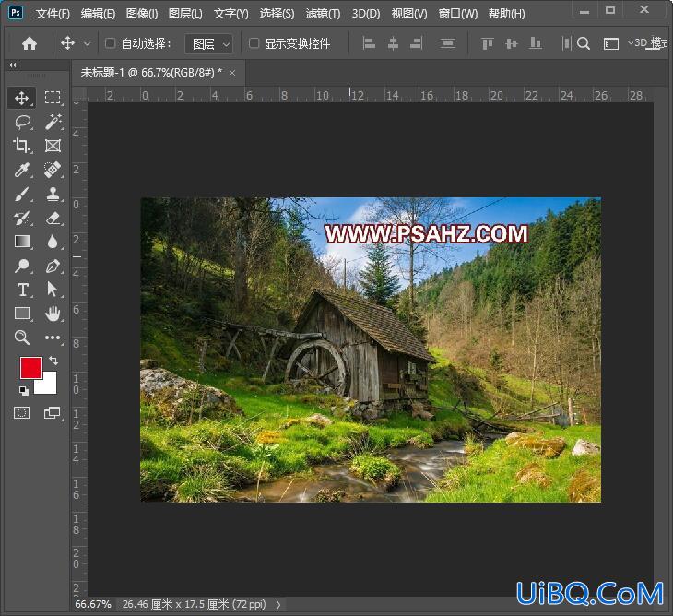Click the 66.67% zoom level field
Viewport: 673px width, 616px height.
(93, 604)
